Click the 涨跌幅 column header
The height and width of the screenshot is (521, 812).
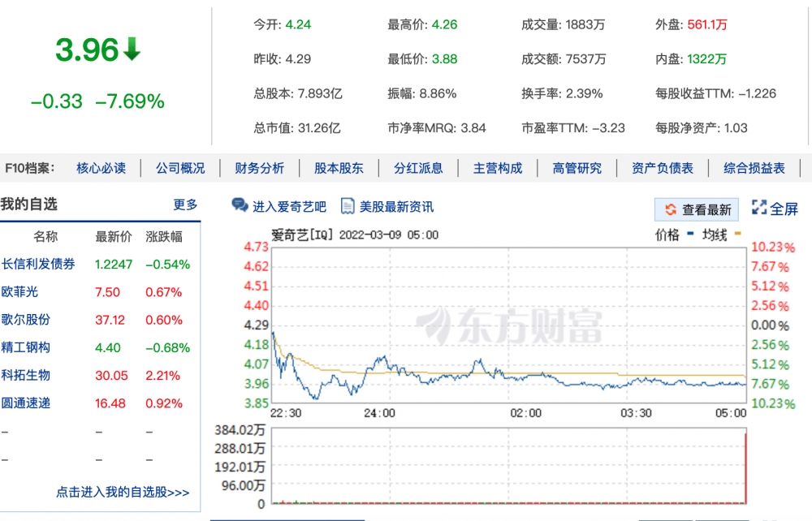[164, 236]
